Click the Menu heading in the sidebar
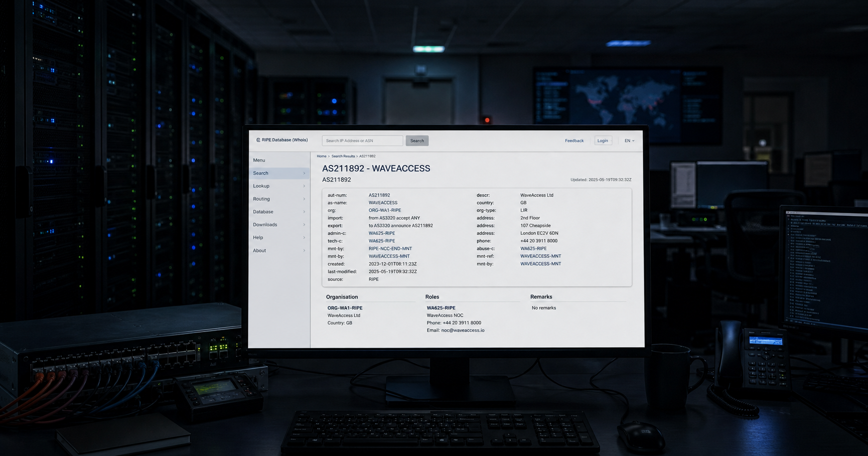The image size is (868, 456). [x=259, y=160]
